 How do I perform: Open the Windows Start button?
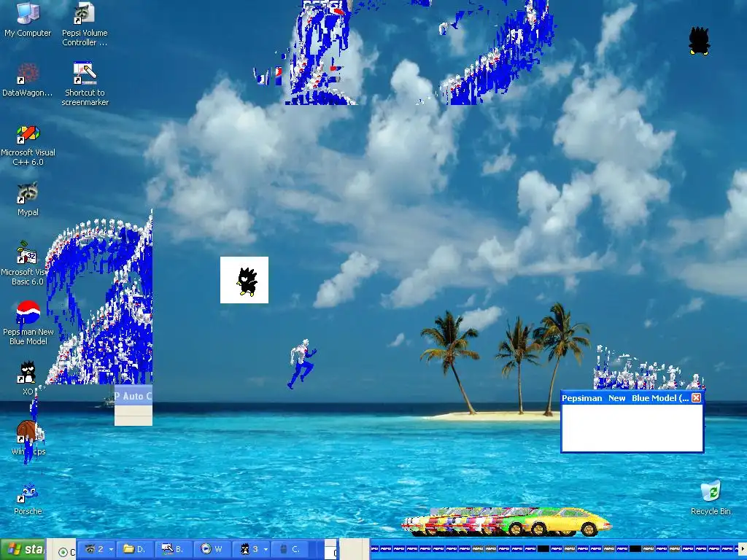click(x=23, y=550)
